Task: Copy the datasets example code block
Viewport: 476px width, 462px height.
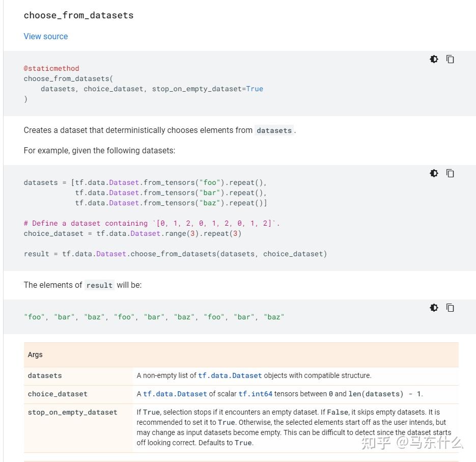Action: (450, 173)
